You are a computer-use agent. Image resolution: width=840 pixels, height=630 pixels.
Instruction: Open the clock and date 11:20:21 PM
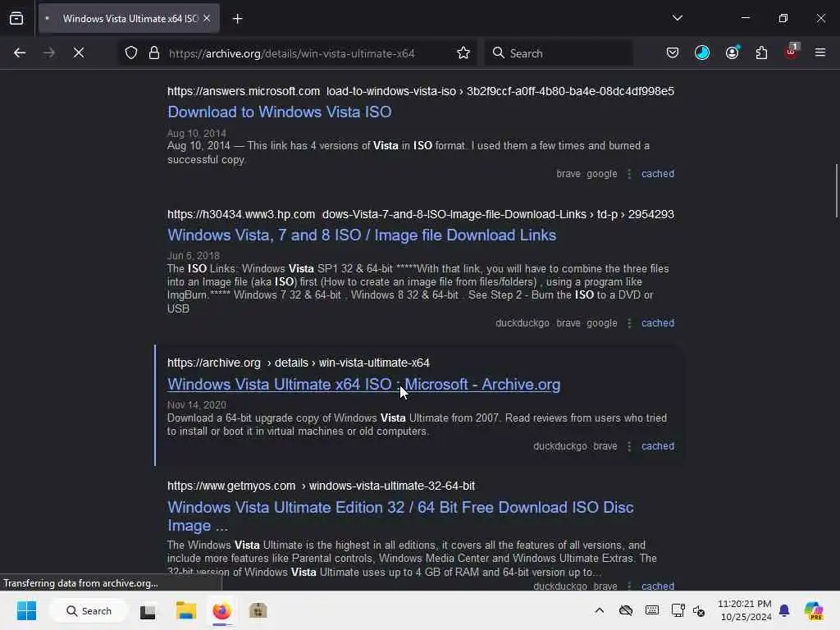(x=745, y=610)
